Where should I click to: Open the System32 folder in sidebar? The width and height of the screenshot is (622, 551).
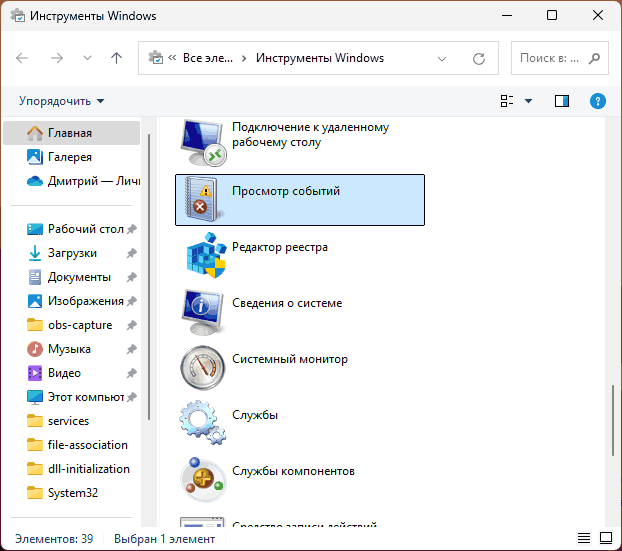click(71, 493)
